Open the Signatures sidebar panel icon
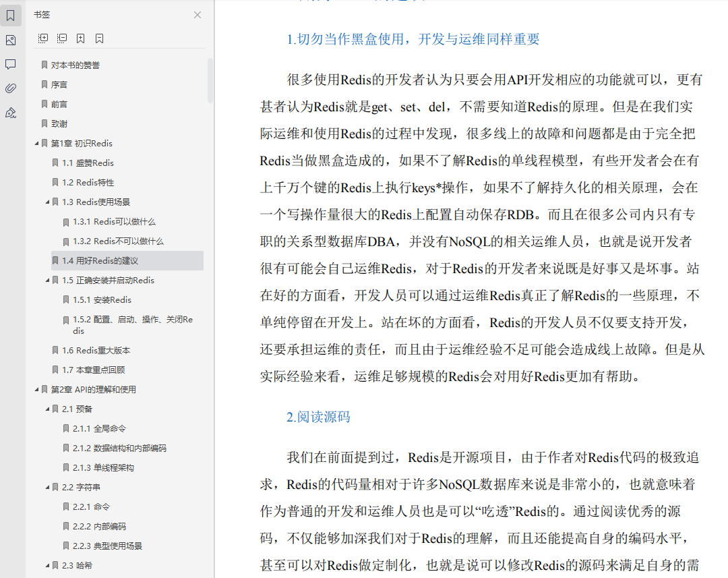728x578 pixels. (11, 113)
